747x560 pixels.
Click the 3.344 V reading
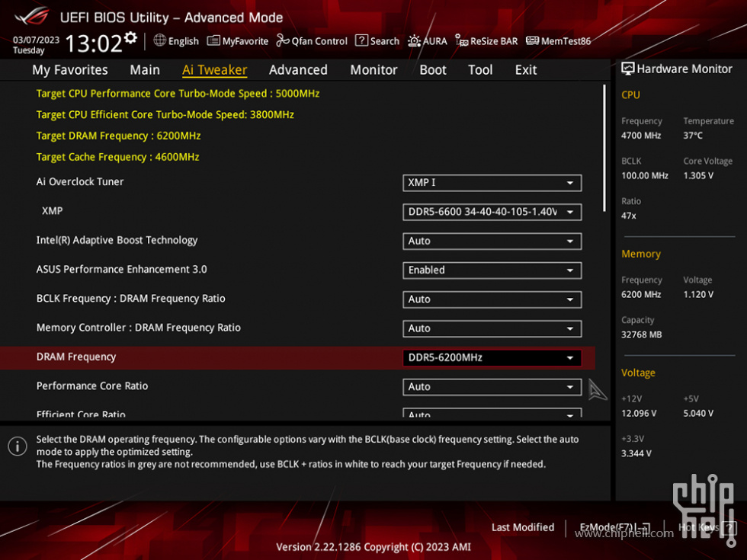(x=636, y=453)
